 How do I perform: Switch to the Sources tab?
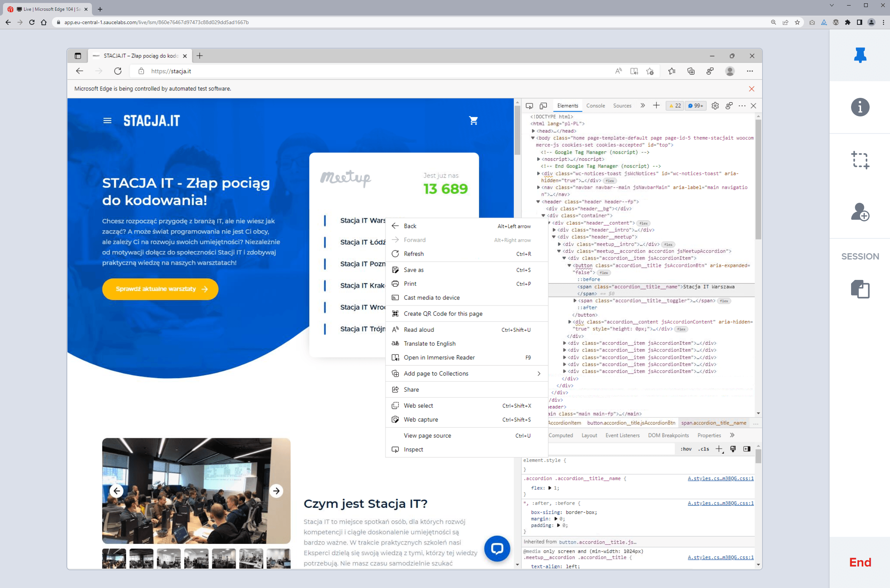622,106
